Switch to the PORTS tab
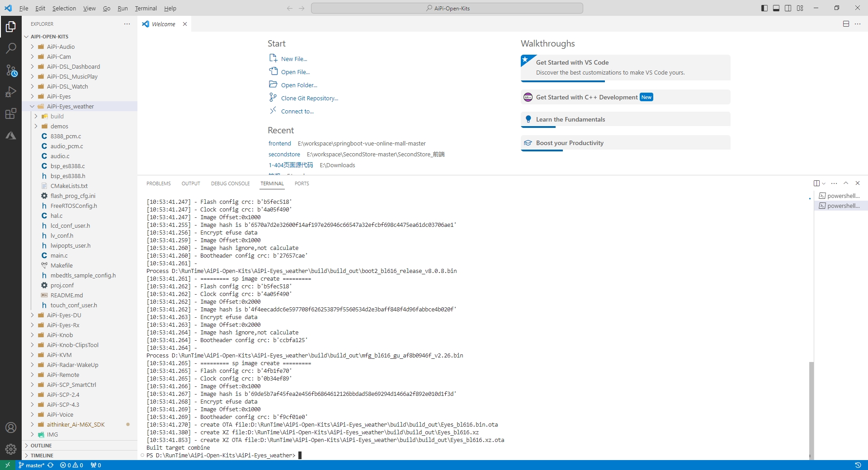The image size is (868, 470). [x=302, y=183]
